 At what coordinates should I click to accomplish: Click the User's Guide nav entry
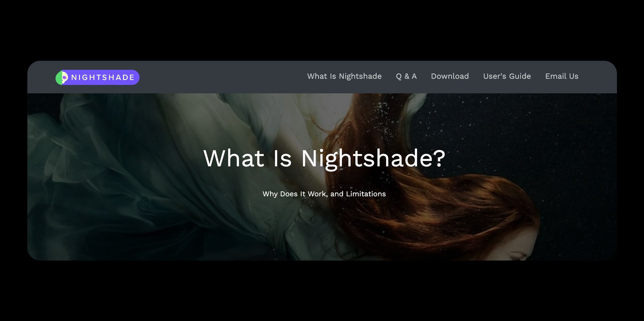point(507,76)
